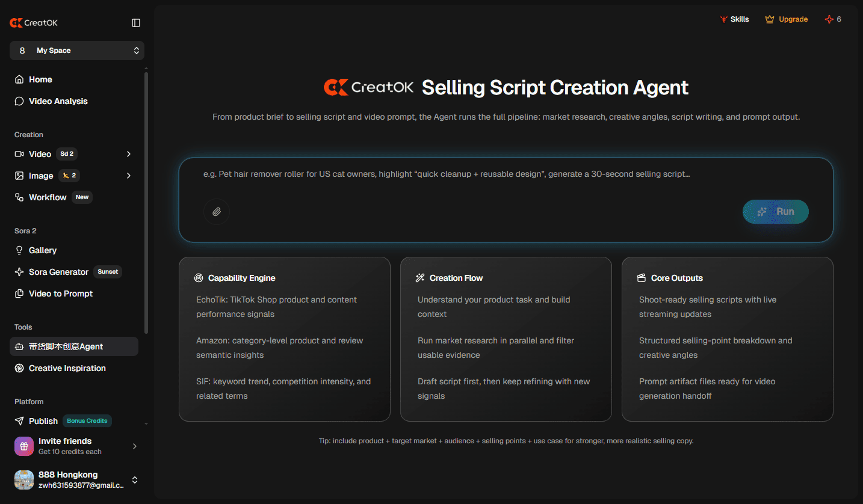Expand the 888 Hongkong account menu arrows
863x504 pixels.
click(135, 480)
